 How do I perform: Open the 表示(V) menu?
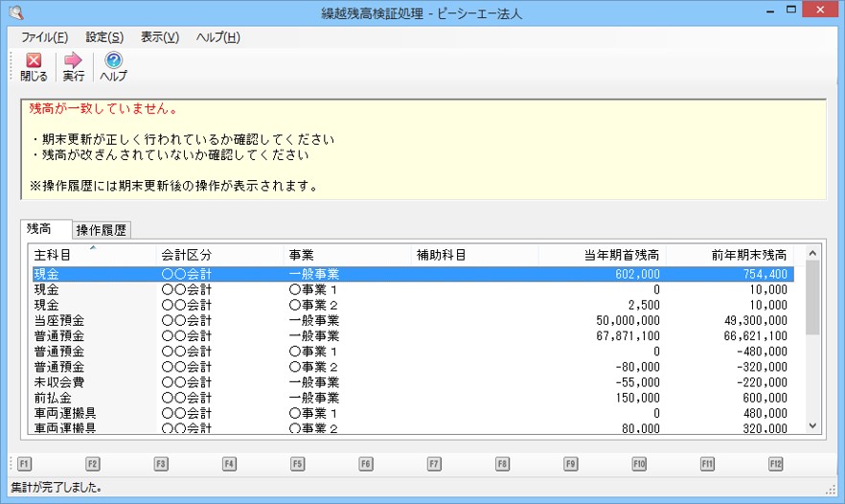(x=160, y=37)
